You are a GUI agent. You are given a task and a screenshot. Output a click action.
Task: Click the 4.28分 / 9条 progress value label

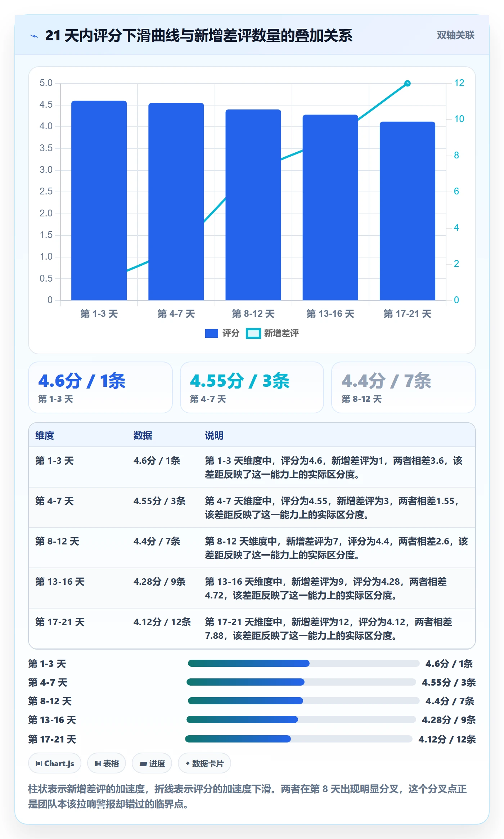(x=449, y=720)
